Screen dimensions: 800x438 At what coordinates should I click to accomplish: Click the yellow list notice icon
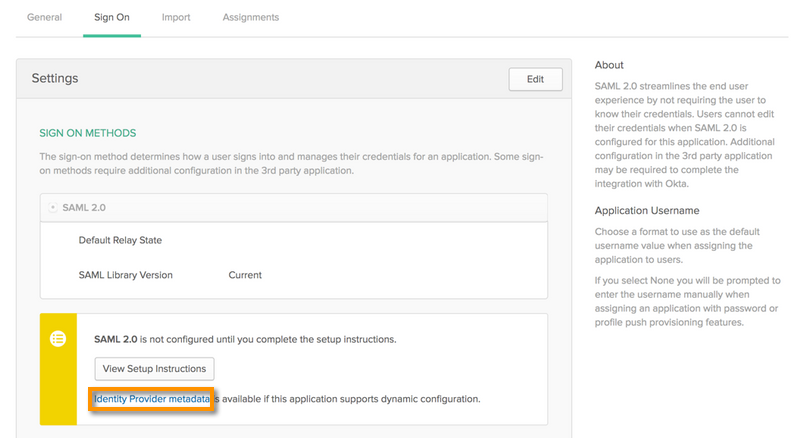tap(58, 339)
